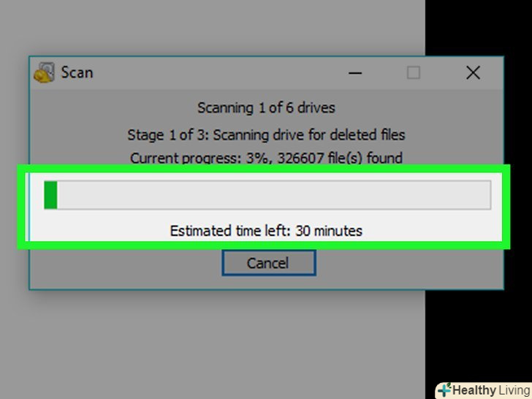532x399 pixels.
Task: Click the empty grey progress bar track
Action: (273, 194)
